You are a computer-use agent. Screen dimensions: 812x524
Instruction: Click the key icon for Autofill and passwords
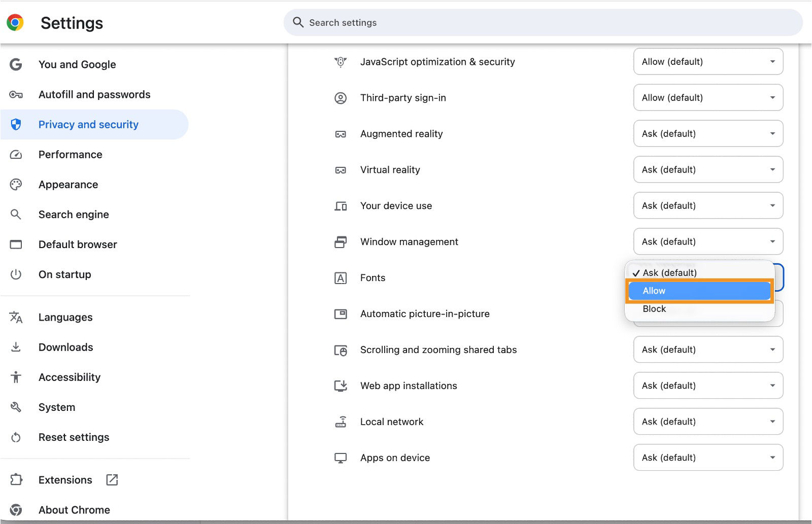pyautogui.click(x=16, y=94)
